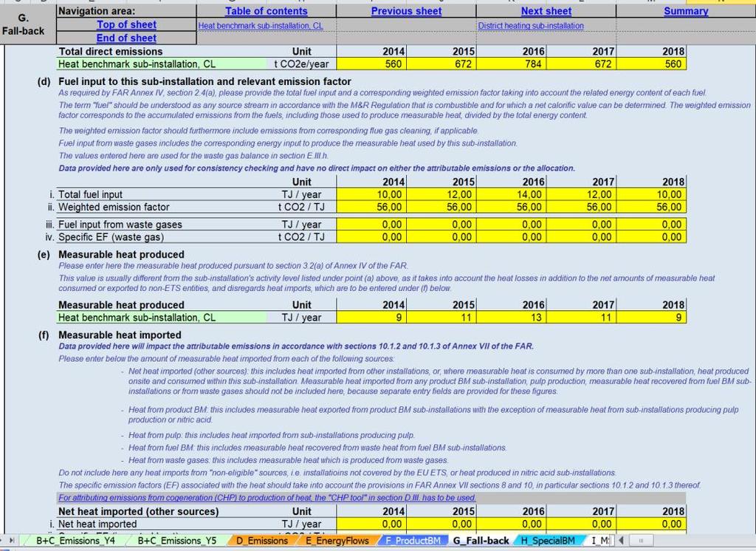756x551 pixels.
Task: Select the 2018 Total fuel input cell
Action: pos(651,194)
